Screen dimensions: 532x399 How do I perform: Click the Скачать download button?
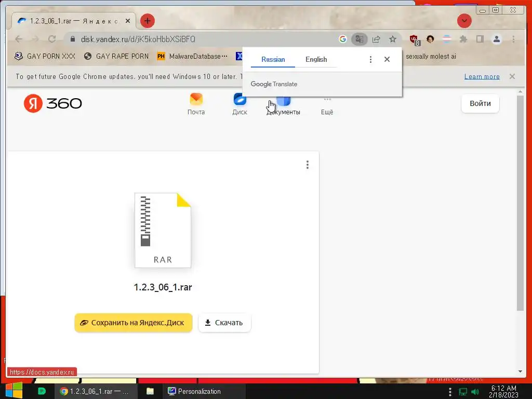pos(224,323)
